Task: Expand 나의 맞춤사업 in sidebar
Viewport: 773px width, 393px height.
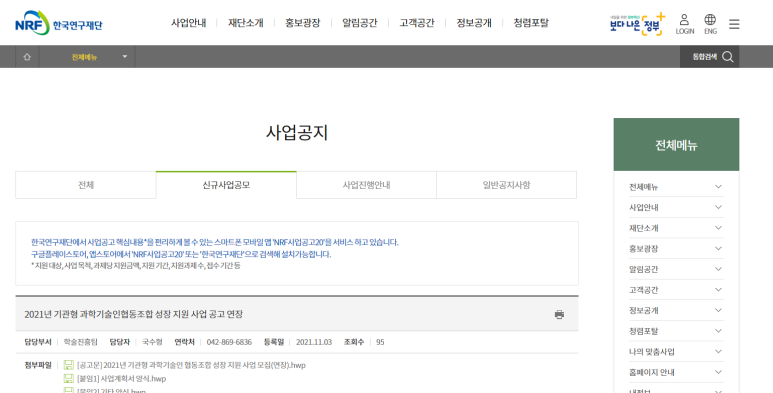Action: coord(676,352)
